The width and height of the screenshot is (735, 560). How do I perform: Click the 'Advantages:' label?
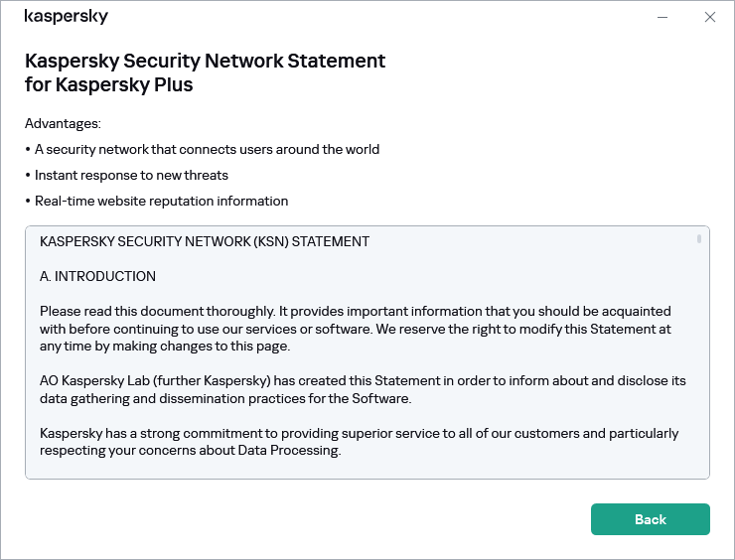(x=63, y=124)
